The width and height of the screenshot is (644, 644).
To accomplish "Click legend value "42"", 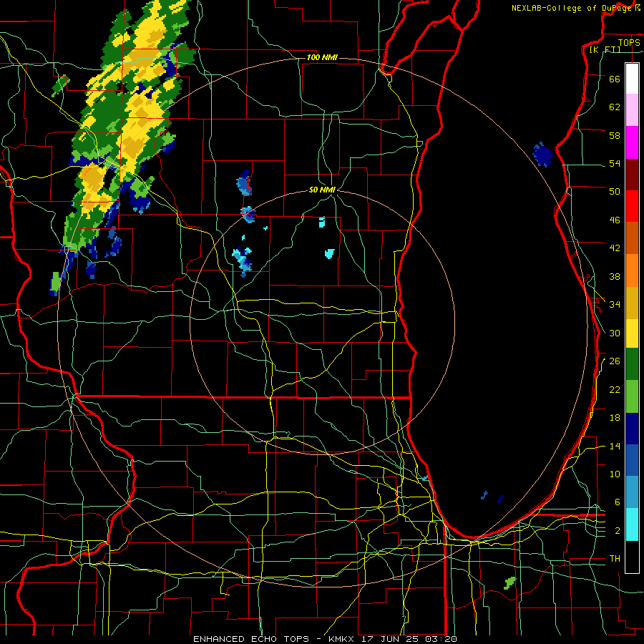I will [615, 248].
